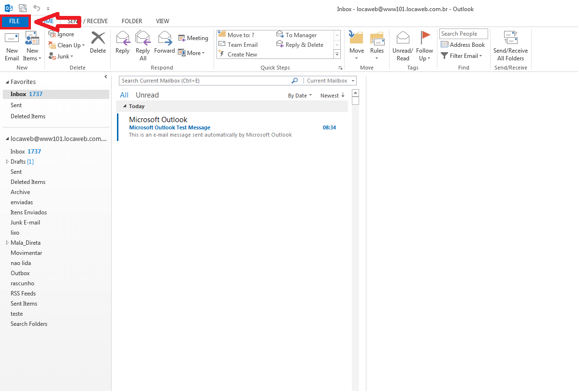The width and height of the screenshot is (579, 392).
Task: Click the Search Current Mailbox field
Action: click(x=205, y=81)
